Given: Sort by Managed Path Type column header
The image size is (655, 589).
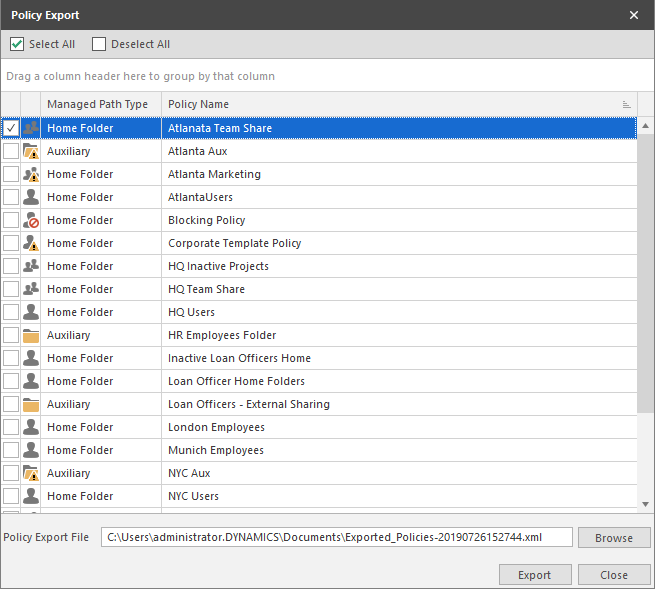Looking at the screenshot, I should 97,104.
